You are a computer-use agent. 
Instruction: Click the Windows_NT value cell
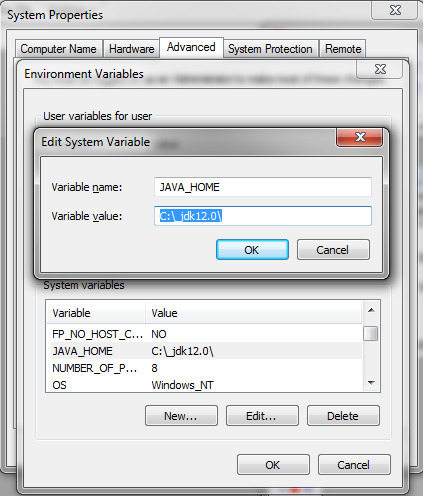point(182,385)
